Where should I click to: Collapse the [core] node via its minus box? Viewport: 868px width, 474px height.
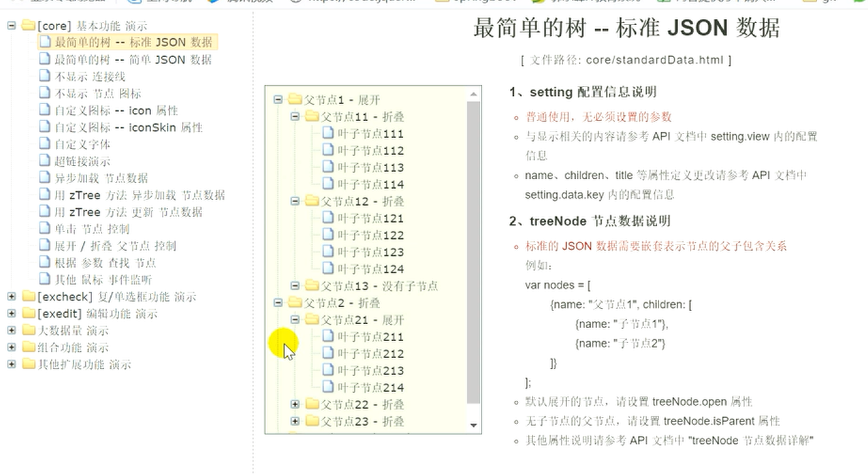(x=11, y=26)
